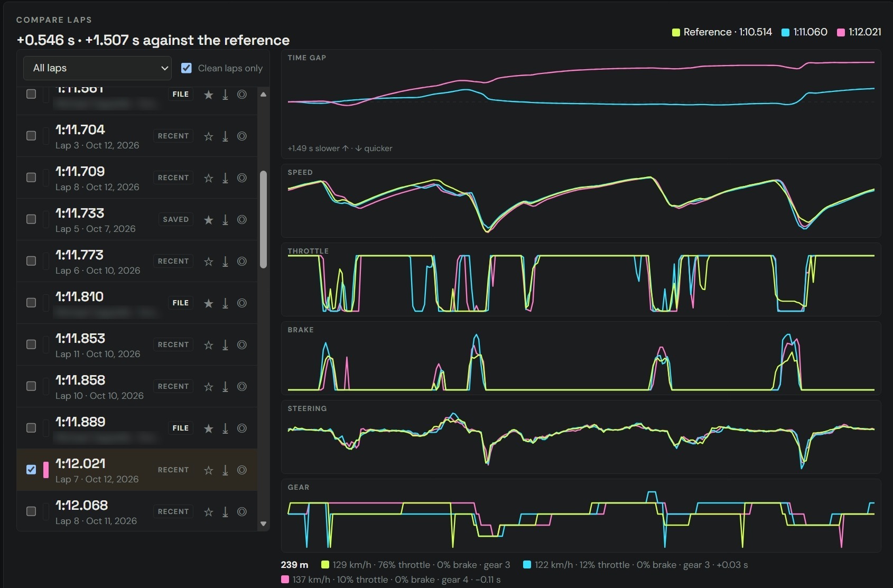The height and width of the screenshot is (588, 893).
Task: Click the yellow-green Reference legend swatch
Action: pyautogui.click(x=676, y=32)
